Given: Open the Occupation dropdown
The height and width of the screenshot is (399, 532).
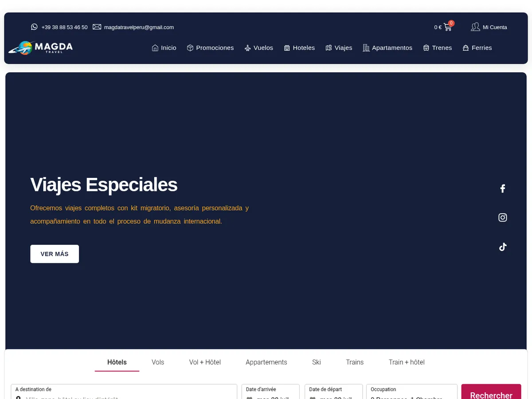Looking at the screenshot, I should 412,392.
